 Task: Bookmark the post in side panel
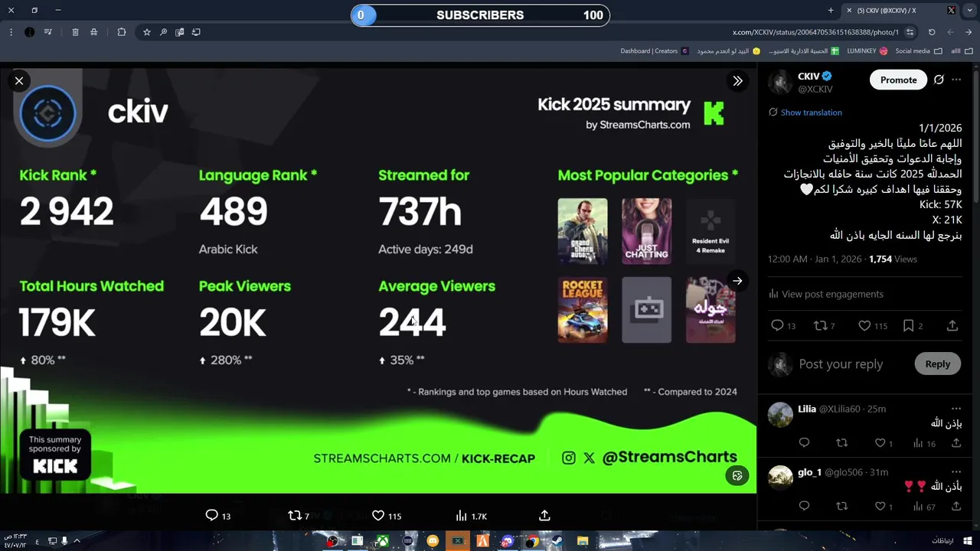click(x=908, y=325)
